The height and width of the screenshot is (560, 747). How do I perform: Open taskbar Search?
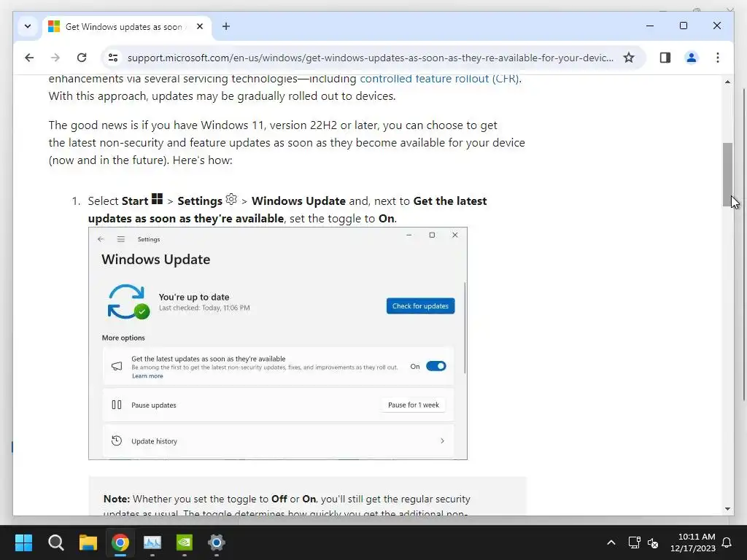coord(55,542)
